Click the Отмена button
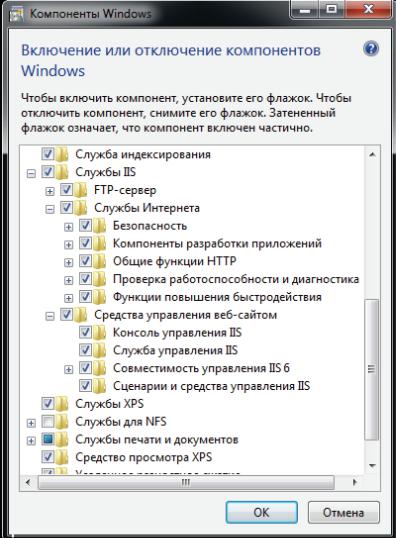The image size is (396, 538). coord(343,512)
